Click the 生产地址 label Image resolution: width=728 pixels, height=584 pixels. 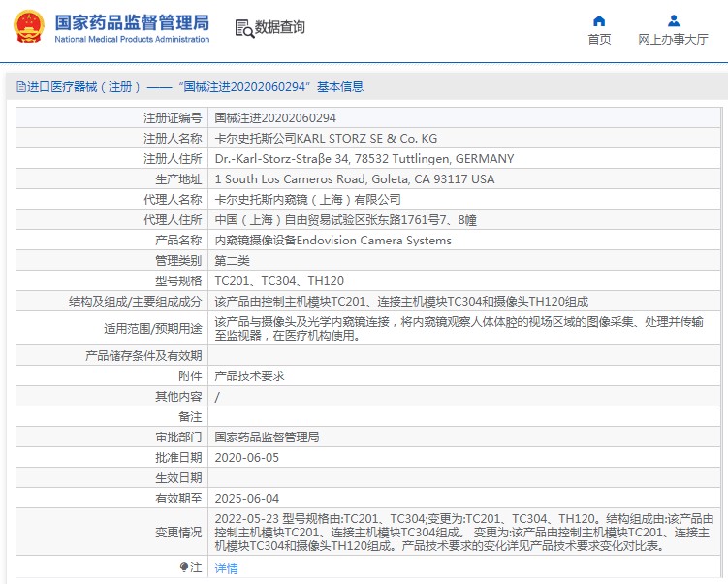[x=178, y=179]
